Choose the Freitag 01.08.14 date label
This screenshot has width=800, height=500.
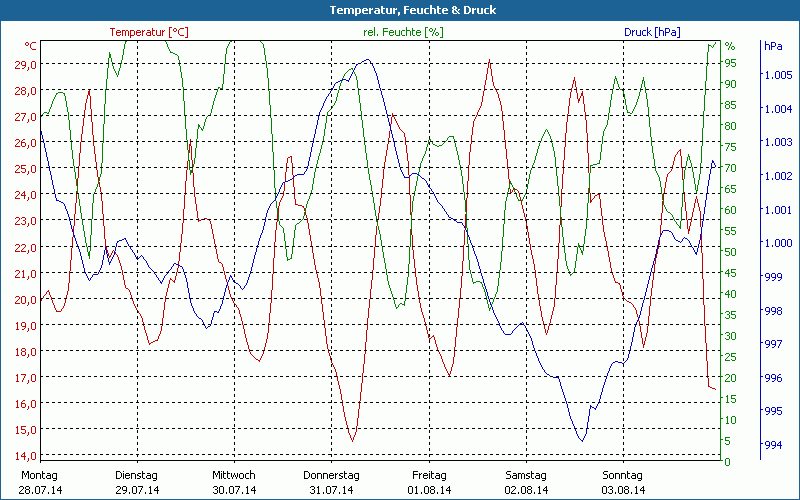tap(429, 482)
